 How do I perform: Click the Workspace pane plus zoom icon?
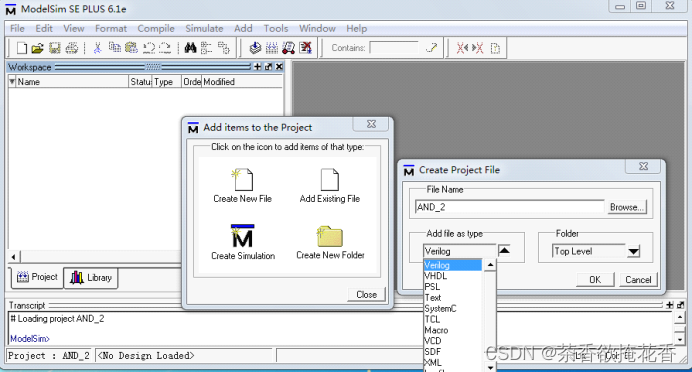(258, 67)
